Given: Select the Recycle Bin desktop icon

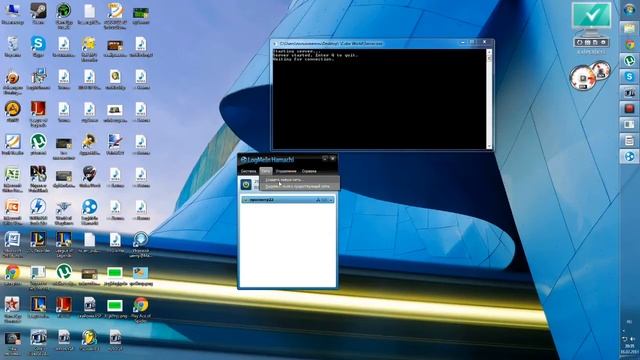Looking at the screenshot, I should tap(12, 47).
